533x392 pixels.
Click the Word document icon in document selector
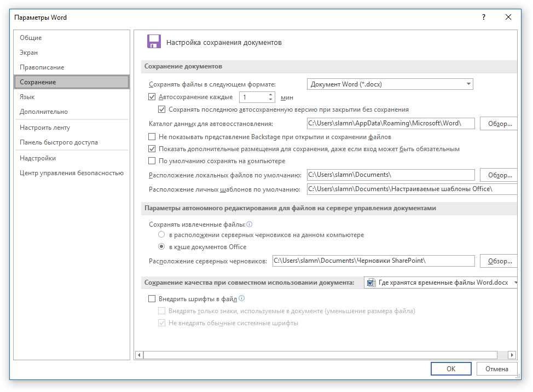click(372, 283)
